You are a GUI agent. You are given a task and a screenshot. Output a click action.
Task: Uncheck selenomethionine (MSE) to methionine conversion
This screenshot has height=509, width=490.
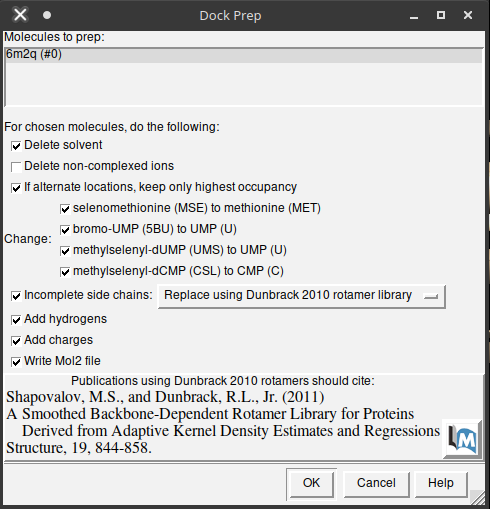click(65, 209)
